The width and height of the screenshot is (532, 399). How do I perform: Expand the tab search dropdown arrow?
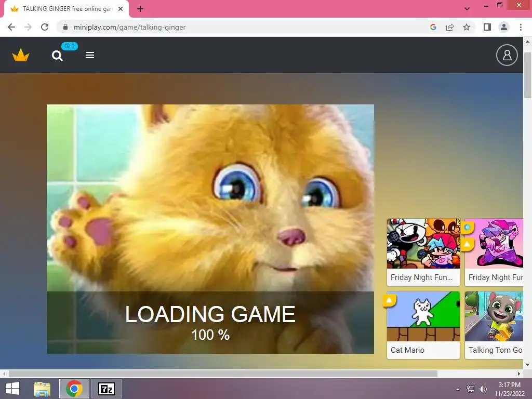[467, 9]
